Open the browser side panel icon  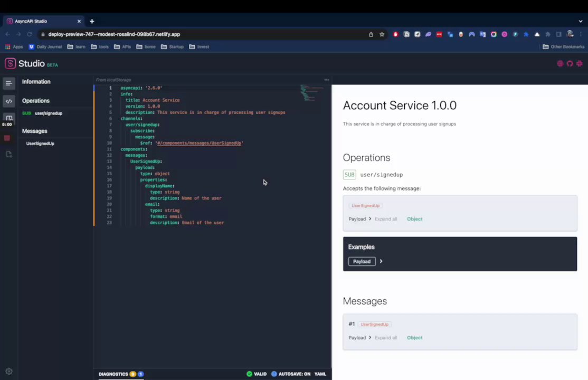[x=559, y=34]
